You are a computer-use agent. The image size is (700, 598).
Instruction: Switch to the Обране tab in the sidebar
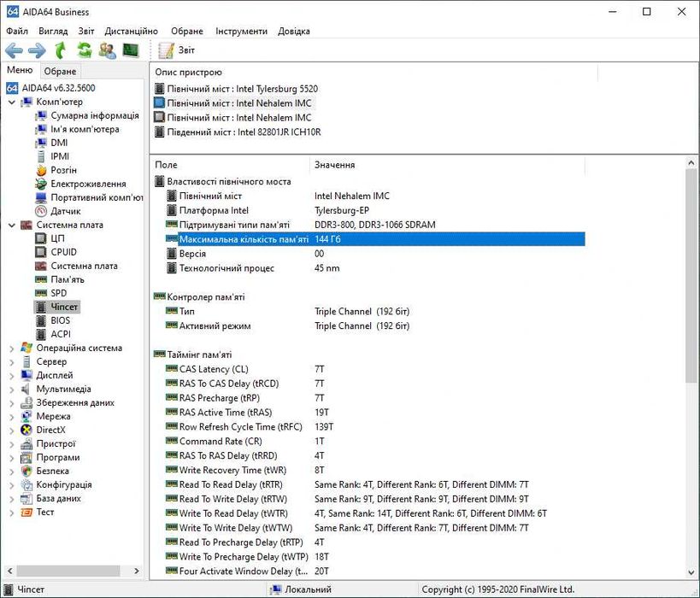point(60,72)
